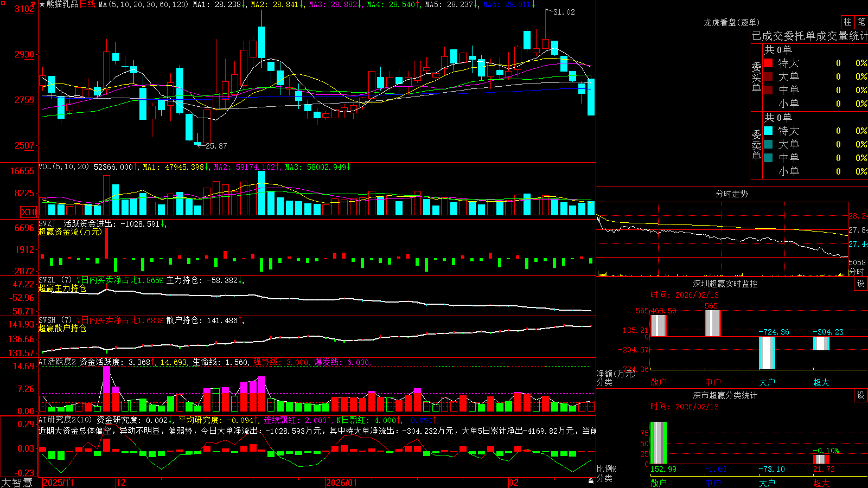Click the X10 volume scale box
Screen dimensions: 868x488
29,212
